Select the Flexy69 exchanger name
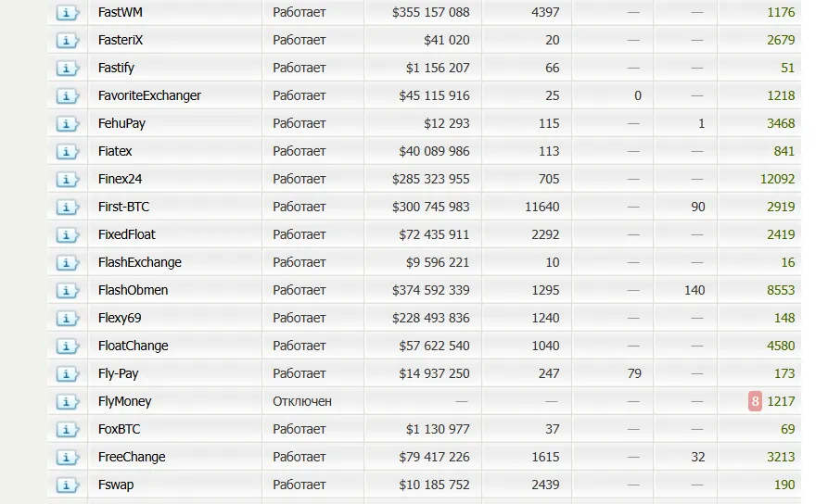This screenshot has width=828, height=504. pyautogui.click(x=120, y=318)
